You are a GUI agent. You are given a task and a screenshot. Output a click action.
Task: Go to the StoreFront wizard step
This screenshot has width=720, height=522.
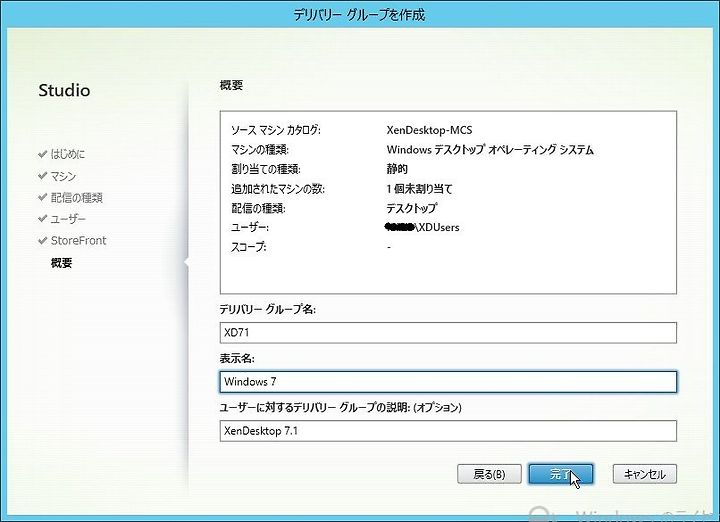point(79,241)
